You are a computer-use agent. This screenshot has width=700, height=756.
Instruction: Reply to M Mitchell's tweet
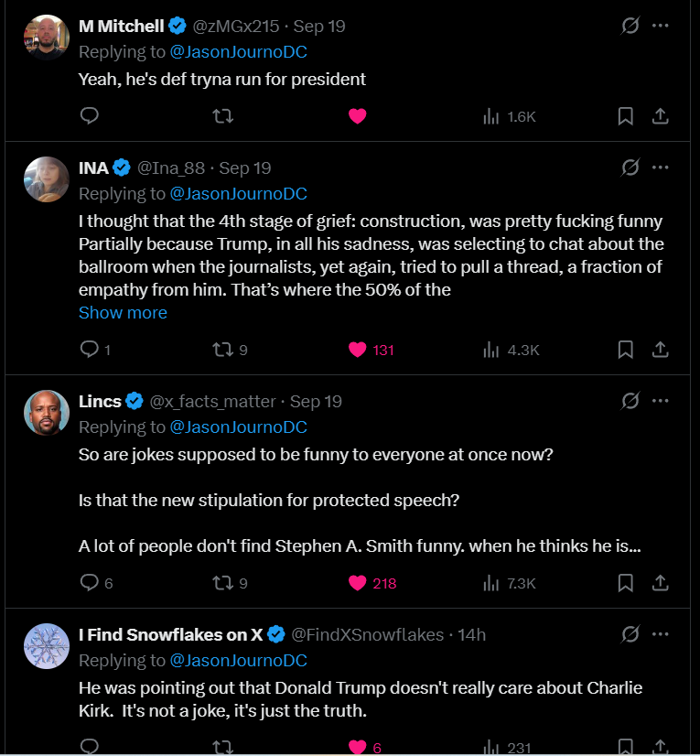[x=89, y=116]
